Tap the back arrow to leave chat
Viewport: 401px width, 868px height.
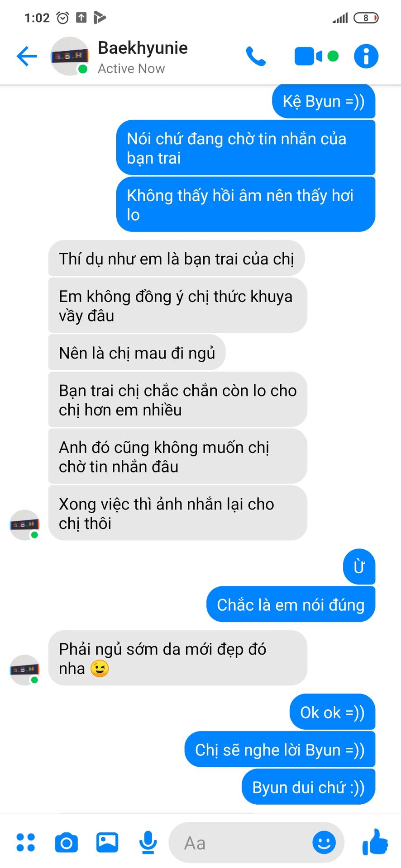click(27, 57)
